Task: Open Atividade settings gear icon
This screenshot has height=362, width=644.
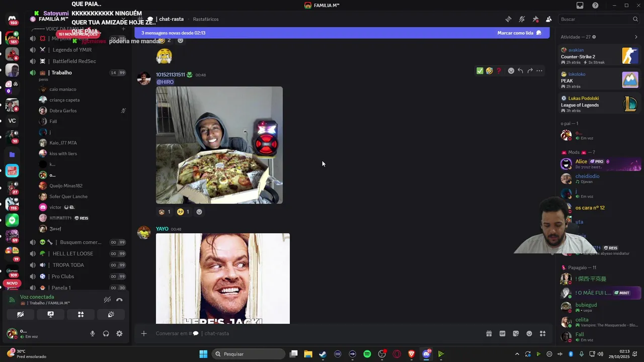Action: (x=594, y=37)
